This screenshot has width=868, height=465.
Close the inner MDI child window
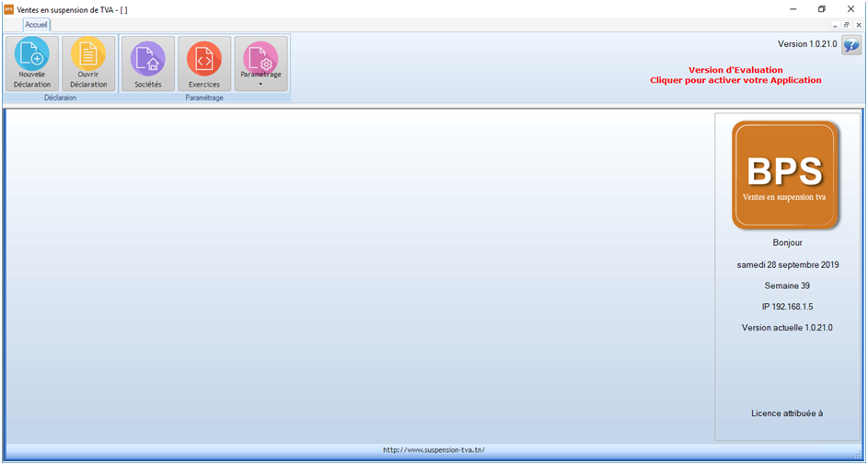(858, 26)
